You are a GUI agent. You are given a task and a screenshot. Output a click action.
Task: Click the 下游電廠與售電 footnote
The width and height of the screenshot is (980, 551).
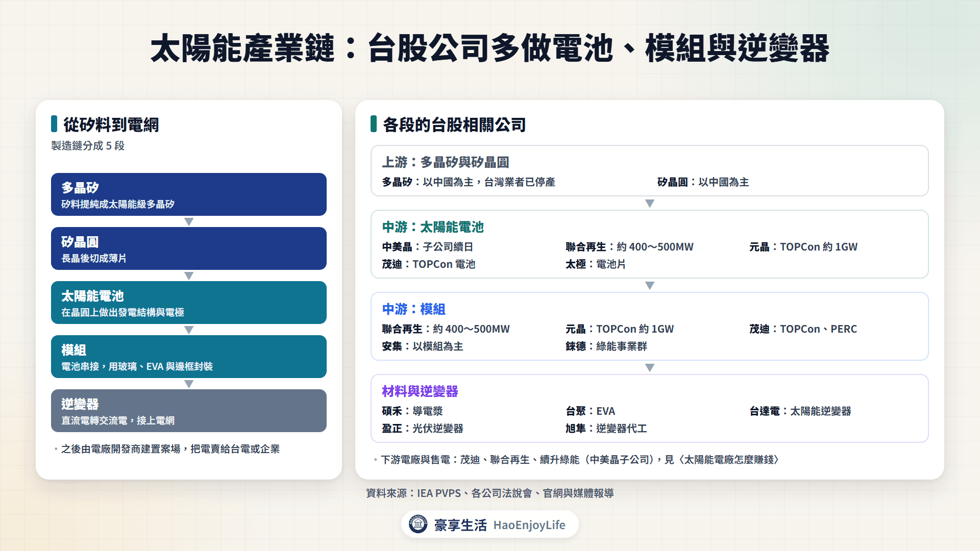click(580, 460)
